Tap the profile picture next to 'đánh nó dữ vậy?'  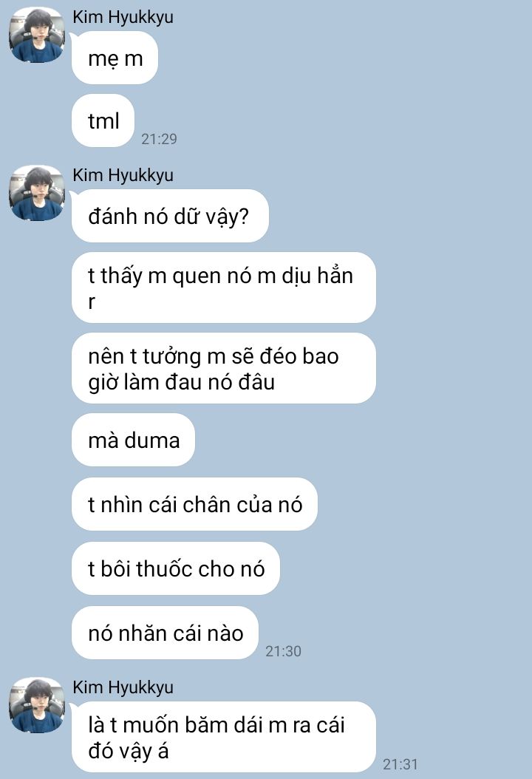click(37, 193)
